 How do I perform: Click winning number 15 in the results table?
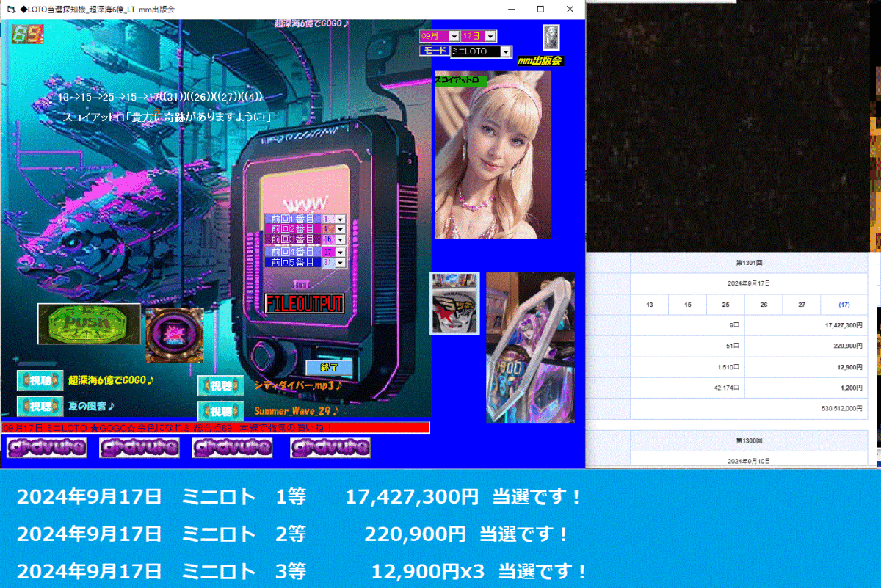point(687,305)
